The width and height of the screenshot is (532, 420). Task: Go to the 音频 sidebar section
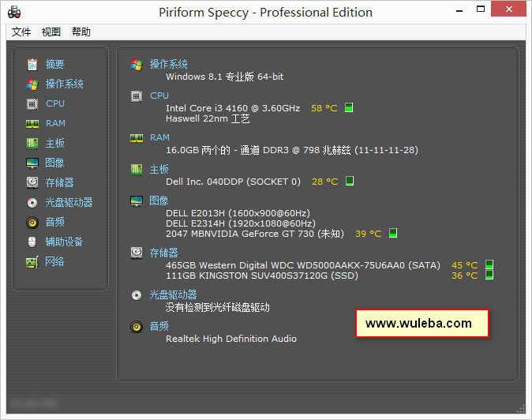point(54,222)
